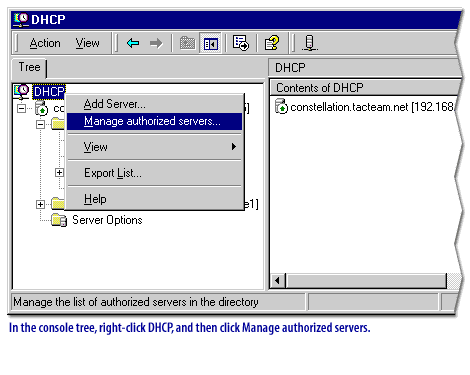Click the Export List toolbar icon
The image size is (470, 375).
coord(241,43)
